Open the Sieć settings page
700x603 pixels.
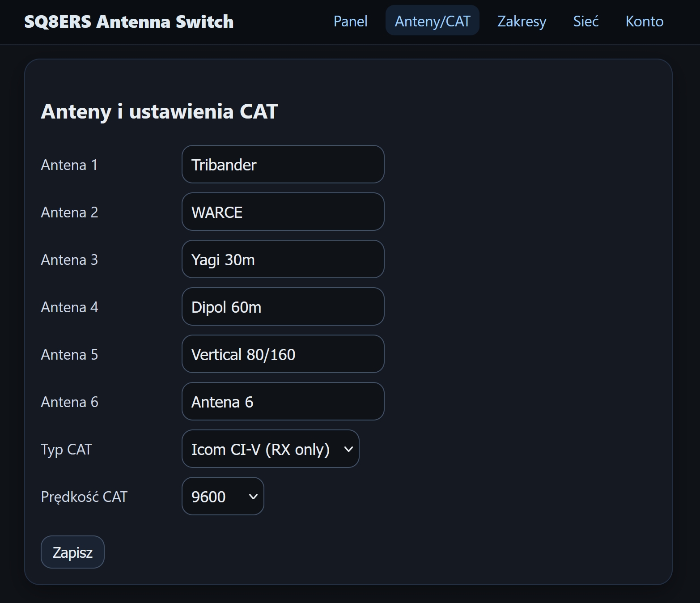pos(585,21)
